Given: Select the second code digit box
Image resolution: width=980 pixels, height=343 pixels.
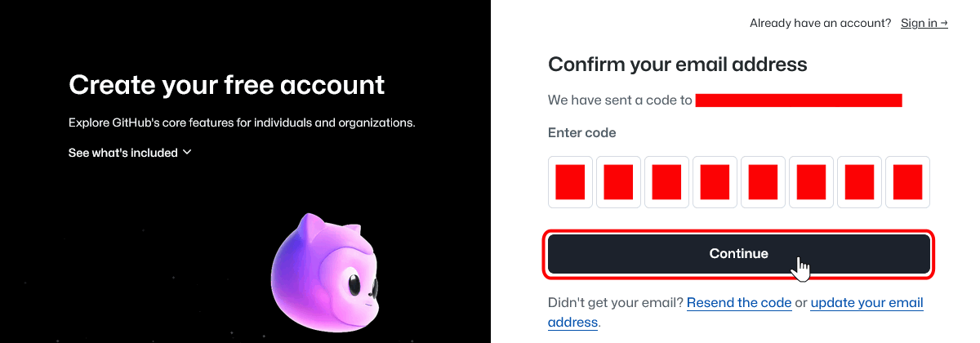Looking at the screenshot, I should click(618, 182).
